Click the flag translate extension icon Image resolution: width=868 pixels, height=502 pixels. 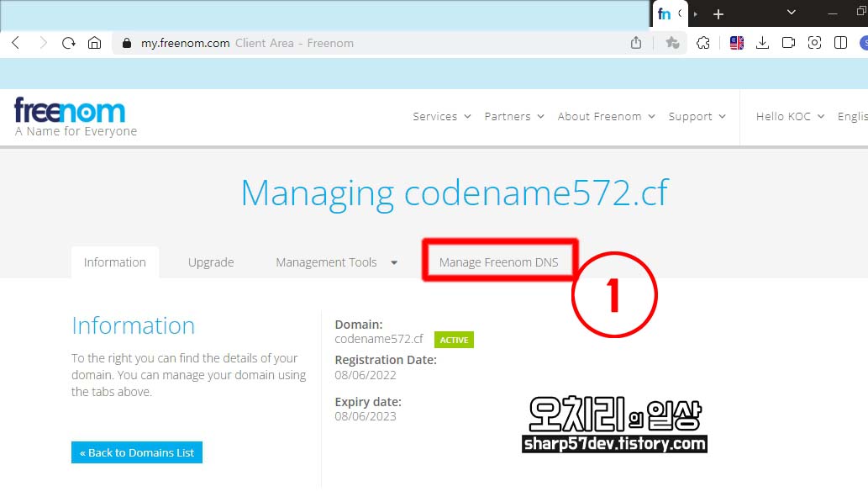tap(737, 43)
